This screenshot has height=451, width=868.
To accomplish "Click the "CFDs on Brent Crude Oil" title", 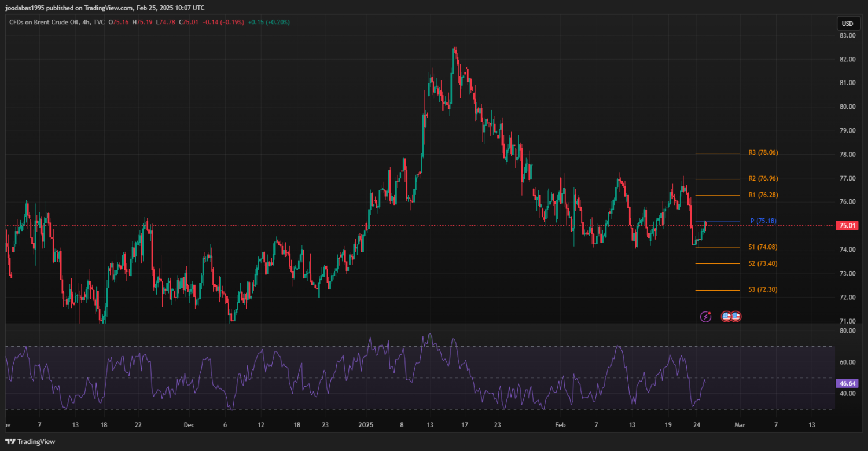I will tap(43, 23).
